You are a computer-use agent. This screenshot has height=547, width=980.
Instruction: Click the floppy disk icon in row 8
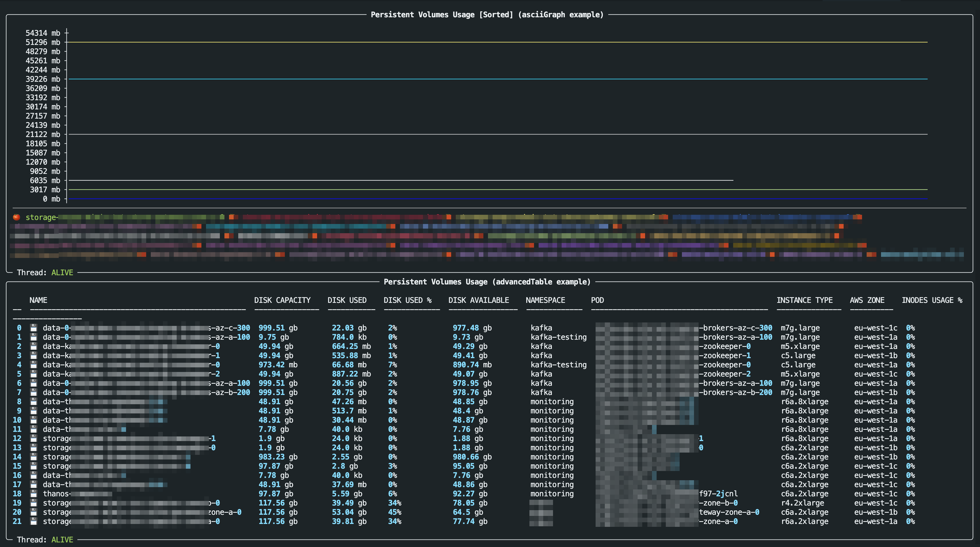click(33, 402)
